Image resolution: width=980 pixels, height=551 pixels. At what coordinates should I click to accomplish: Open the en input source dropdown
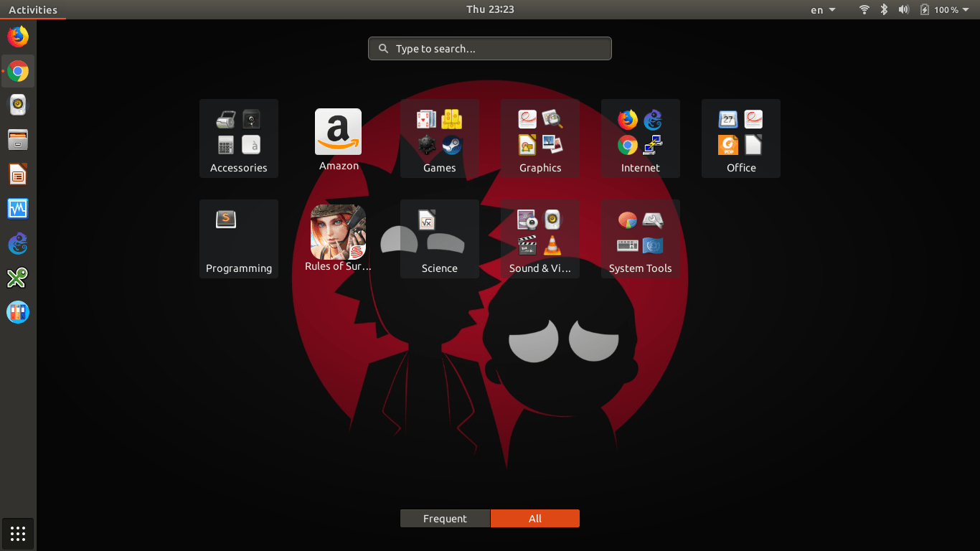823,9
